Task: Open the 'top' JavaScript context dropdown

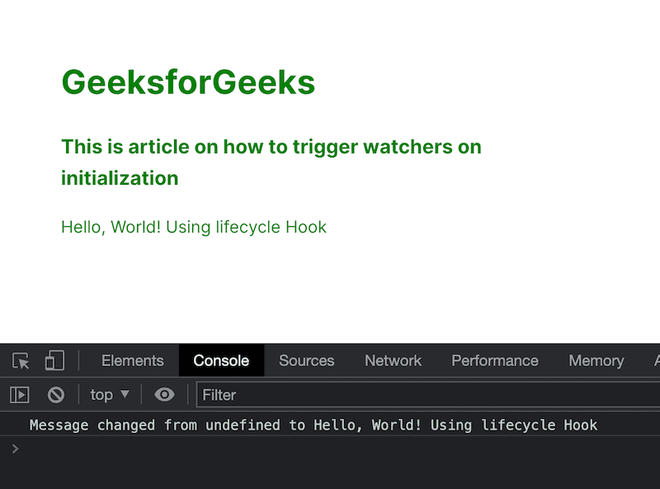Action: [109, 395]
